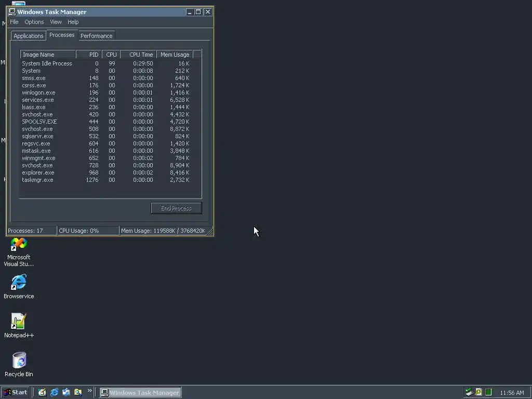Open the Browservice desktop shortcut

coord(19,287)
